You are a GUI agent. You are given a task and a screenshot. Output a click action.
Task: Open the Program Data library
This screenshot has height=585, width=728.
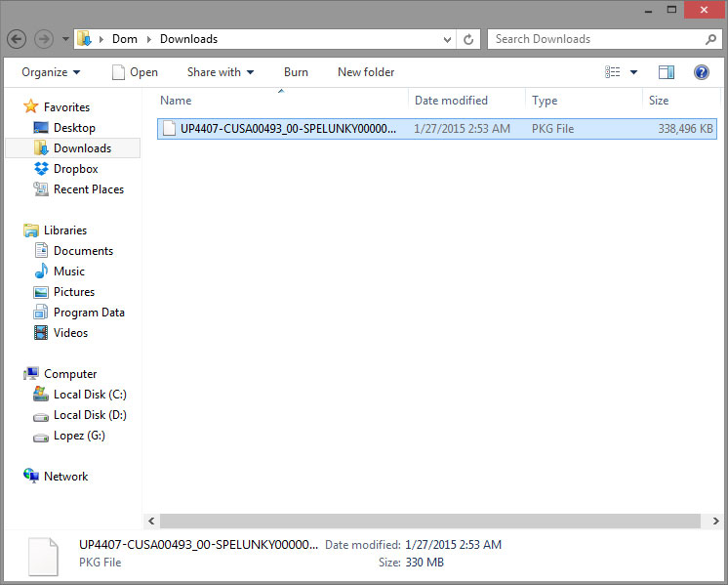coord(89,313)
